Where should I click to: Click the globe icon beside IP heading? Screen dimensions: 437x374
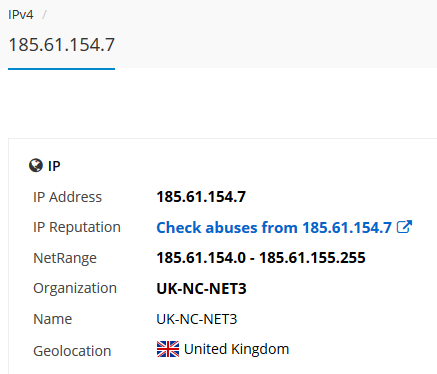(36, 165)
